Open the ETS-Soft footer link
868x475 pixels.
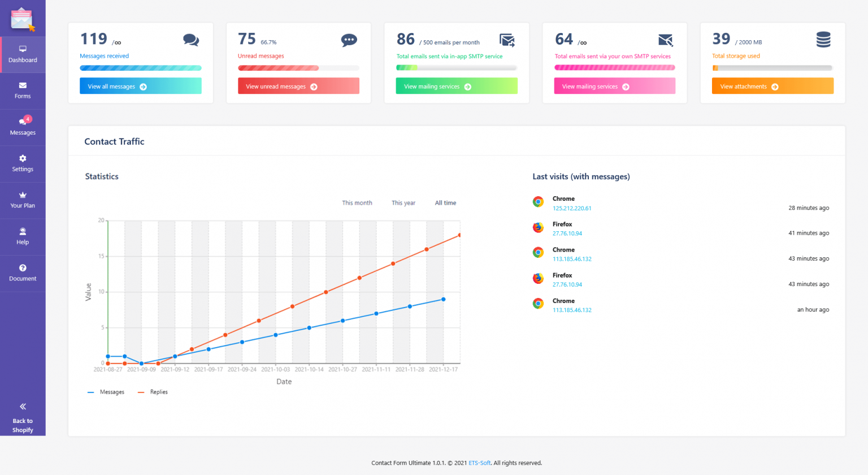pyautogui.click(x=479, y=463)
